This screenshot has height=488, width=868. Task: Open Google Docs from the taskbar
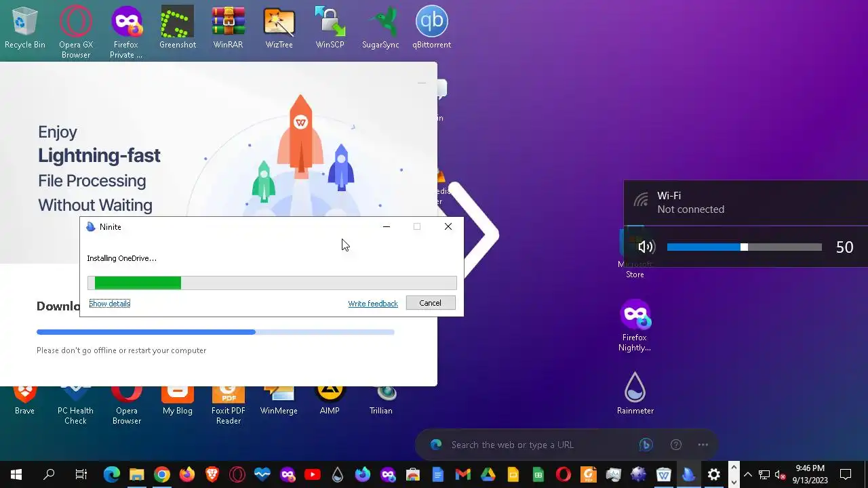pos(438,474)
